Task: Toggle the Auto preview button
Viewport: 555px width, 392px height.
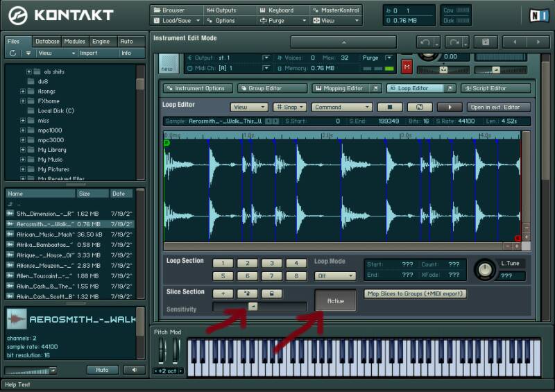Action: click(x=102, y=370)
